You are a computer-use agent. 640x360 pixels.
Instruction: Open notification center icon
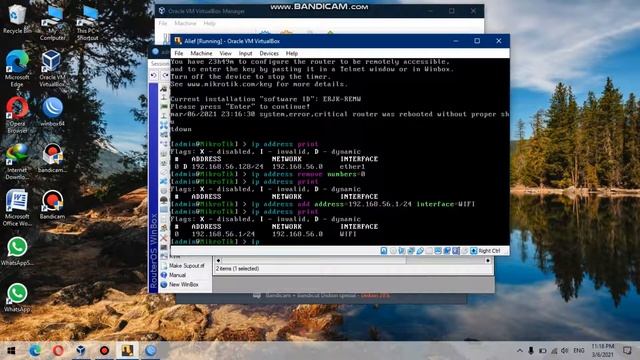[x=627, y=351]
